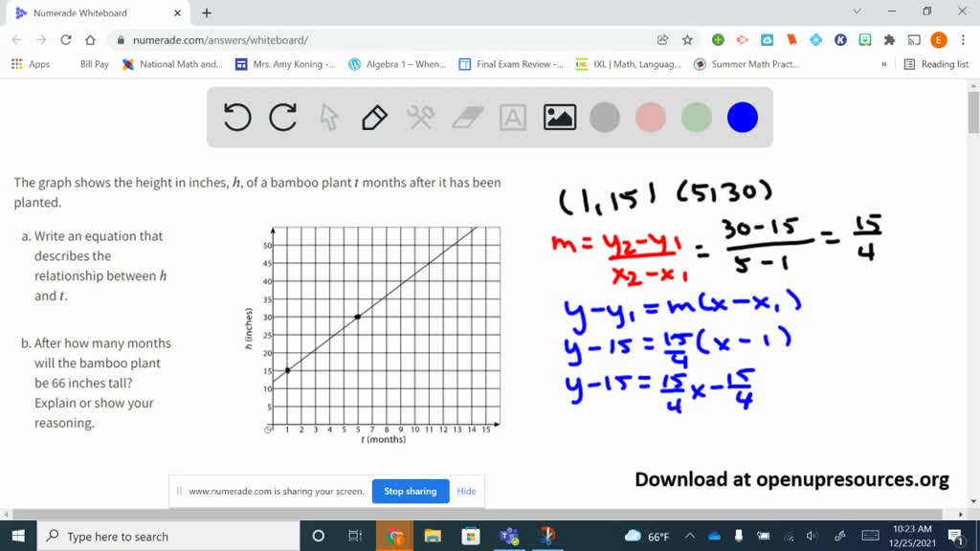
Task: Select the shapes/tools icon next to the pen
Action: (419, 117)
